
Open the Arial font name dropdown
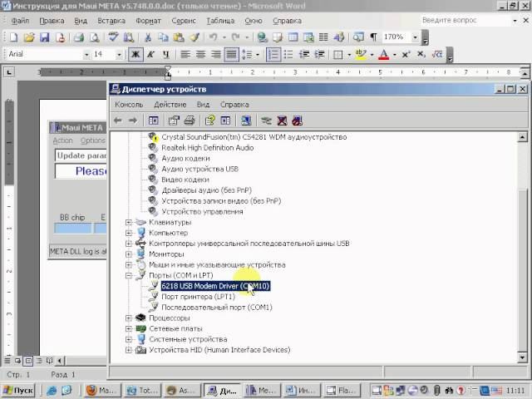pyautogui.click(x=86, y=55)
